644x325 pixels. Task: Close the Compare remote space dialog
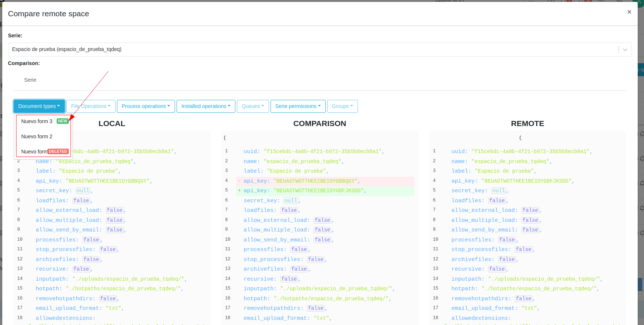tap(629, 12)
